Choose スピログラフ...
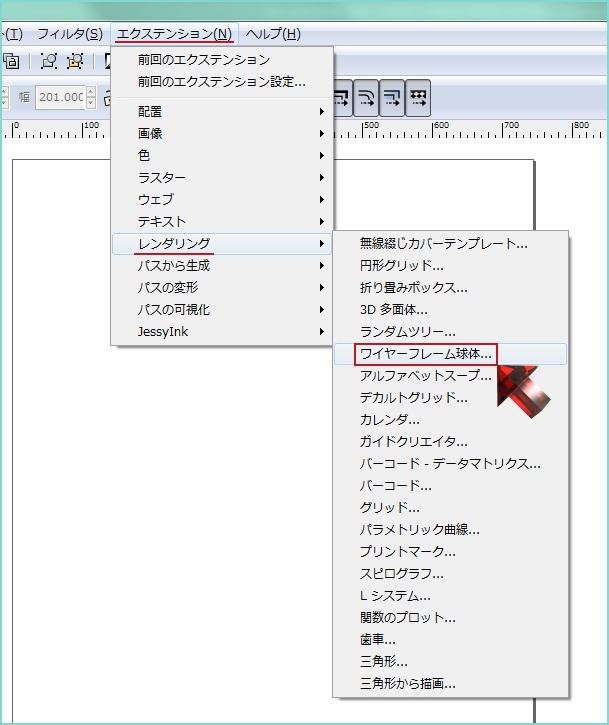Viewport: 609px width, 725px height. (x=450, y=574)
